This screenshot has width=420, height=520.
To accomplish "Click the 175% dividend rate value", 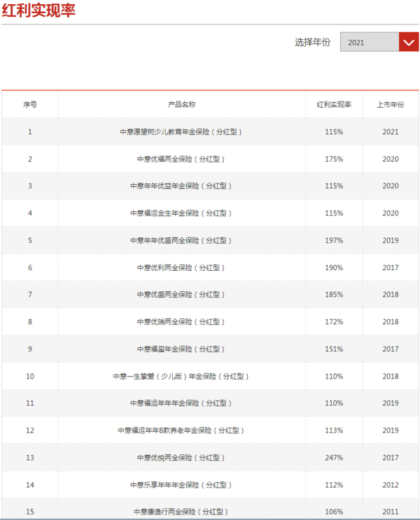I will tap(334, 159).
